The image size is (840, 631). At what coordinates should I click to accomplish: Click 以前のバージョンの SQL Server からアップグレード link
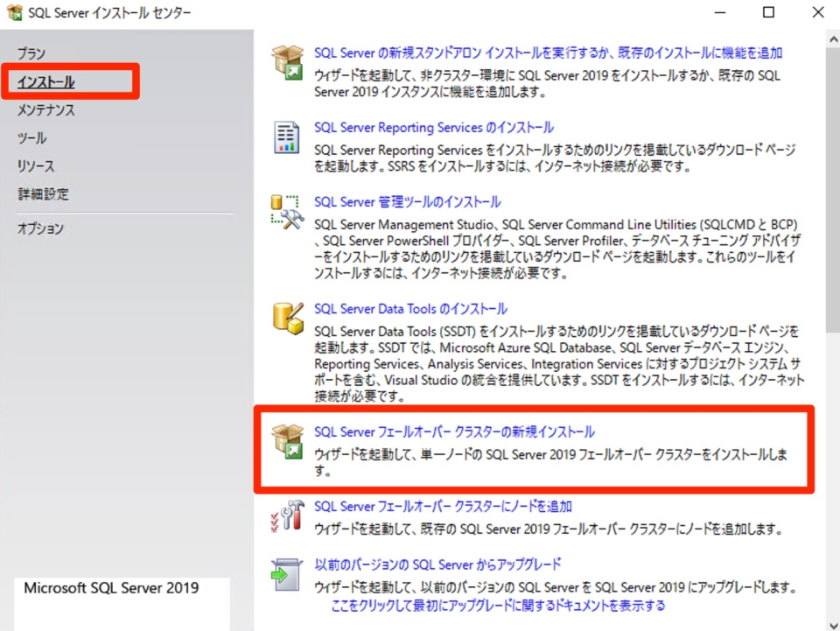pyautogui.click(x=437, y=564)
